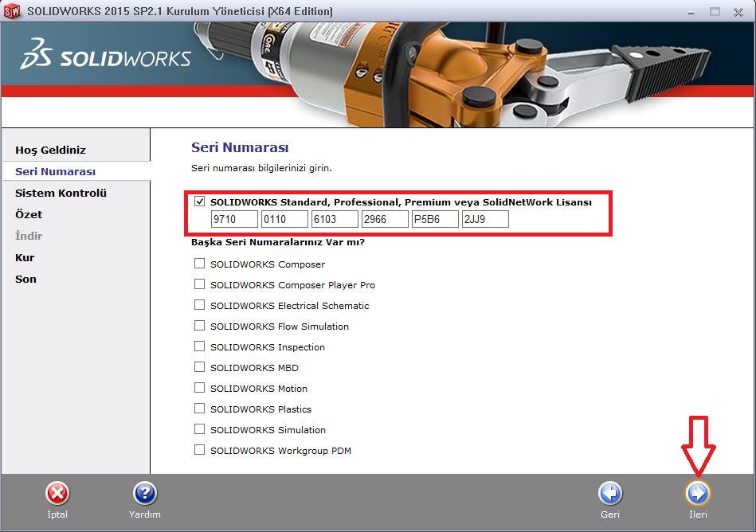Click the SOLIDWORKS logo in the banner

[106, 54]
